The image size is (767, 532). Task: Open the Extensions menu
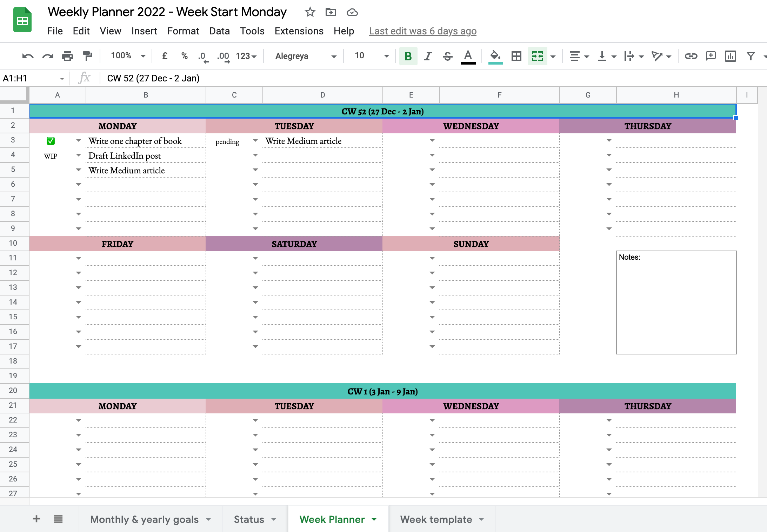(x=299, y=31)
